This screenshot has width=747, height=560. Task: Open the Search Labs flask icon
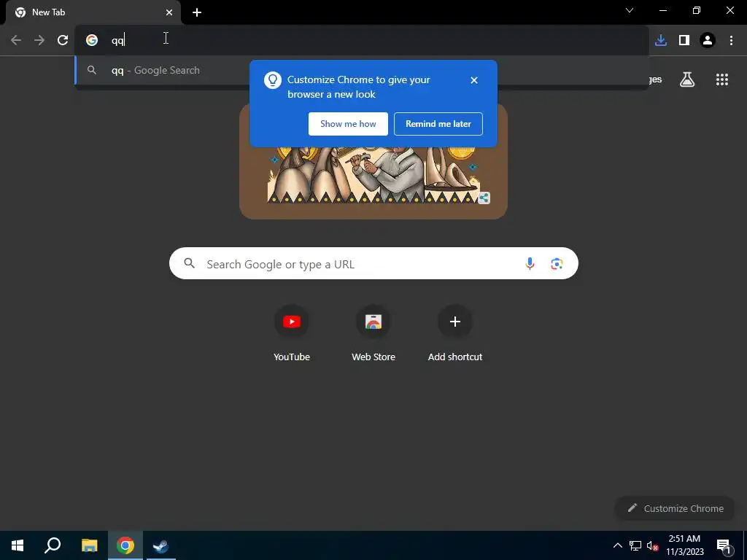pos(687,79)
